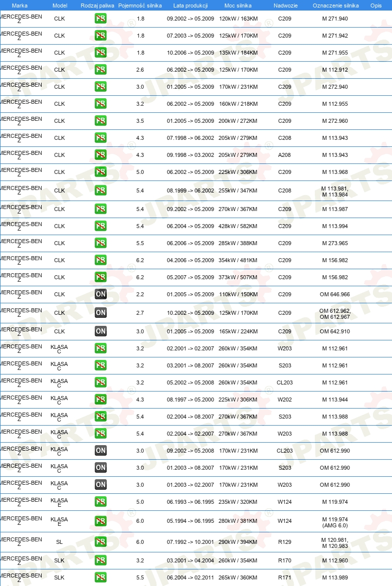This screenshot has width=392, height=586.
Task: Click the Oznaczenie silnika column header
Action: (335, 6)
